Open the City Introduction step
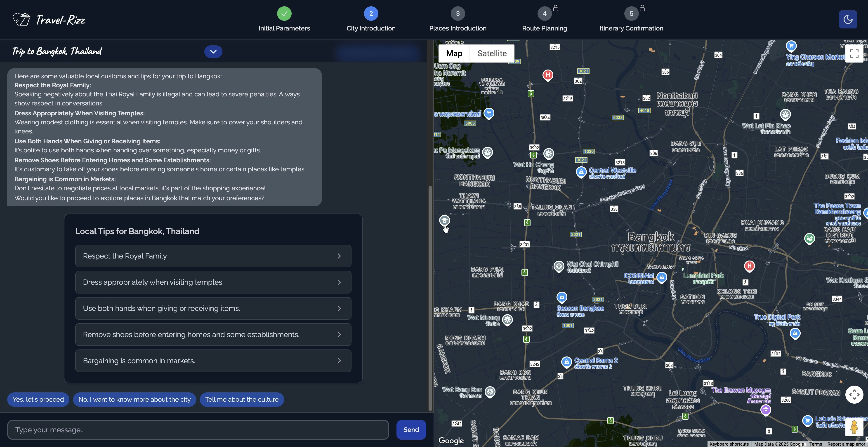The image size is (868, 447). tap(371, 14)
